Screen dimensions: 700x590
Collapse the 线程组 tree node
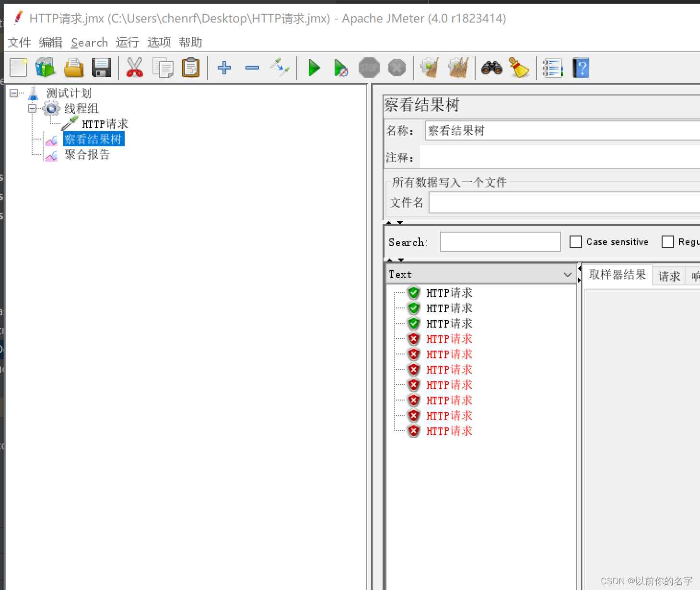32,108
